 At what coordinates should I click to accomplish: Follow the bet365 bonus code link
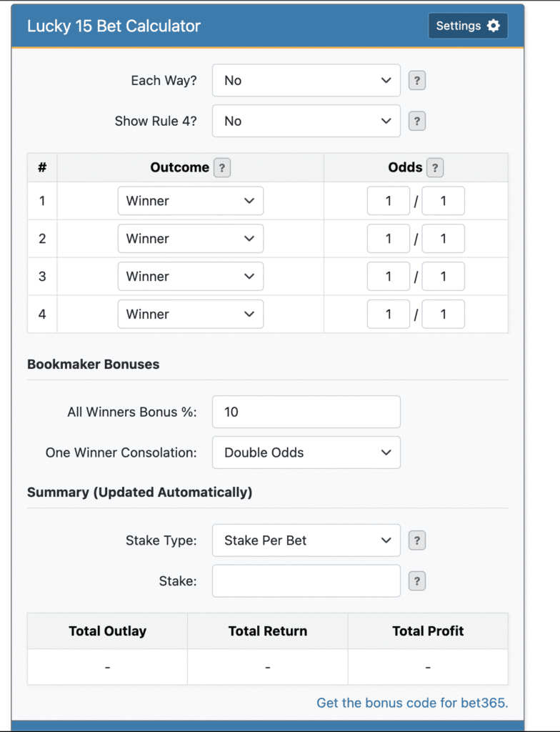412,703
